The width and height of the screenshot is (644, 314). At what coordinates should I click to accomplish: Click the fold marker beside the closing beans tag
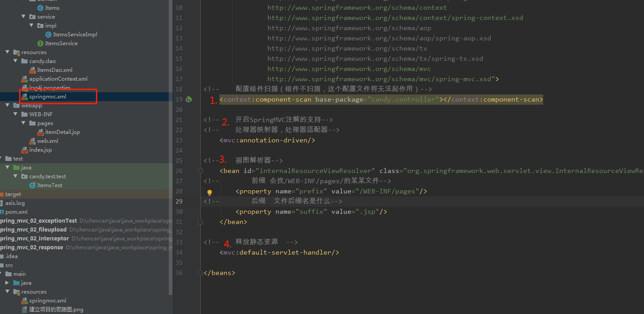(200, 273)
